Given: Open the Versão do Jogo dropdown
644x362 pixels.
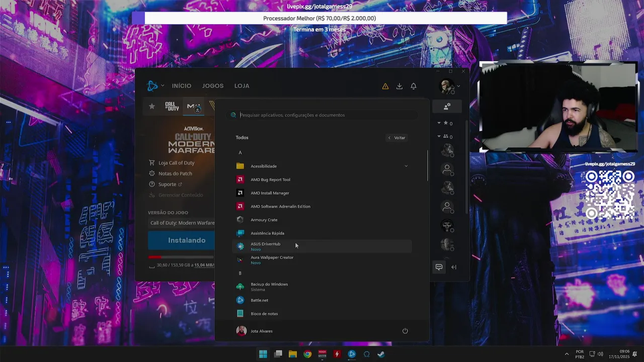Looking at the screenshot, I should pyautogui.click(x=182, y=223).
